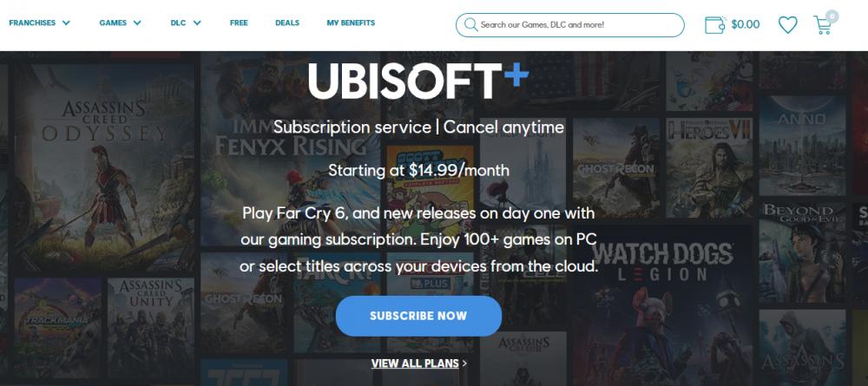Image resolution: width=868 pixels, height=386 pixels.
Task: Open the wallet balance icon
Action: tap(714, 24)
